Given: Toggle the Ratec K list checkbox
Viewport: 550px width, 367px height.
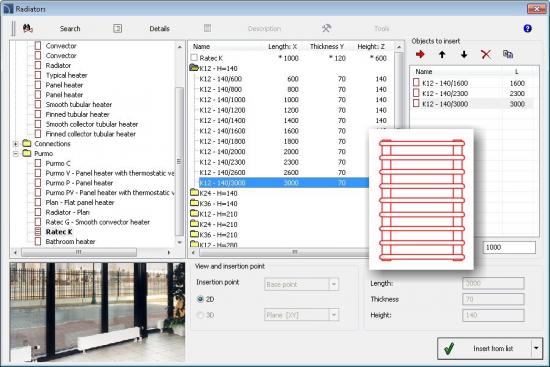Looking at the screenshot, I should [194, 58].
